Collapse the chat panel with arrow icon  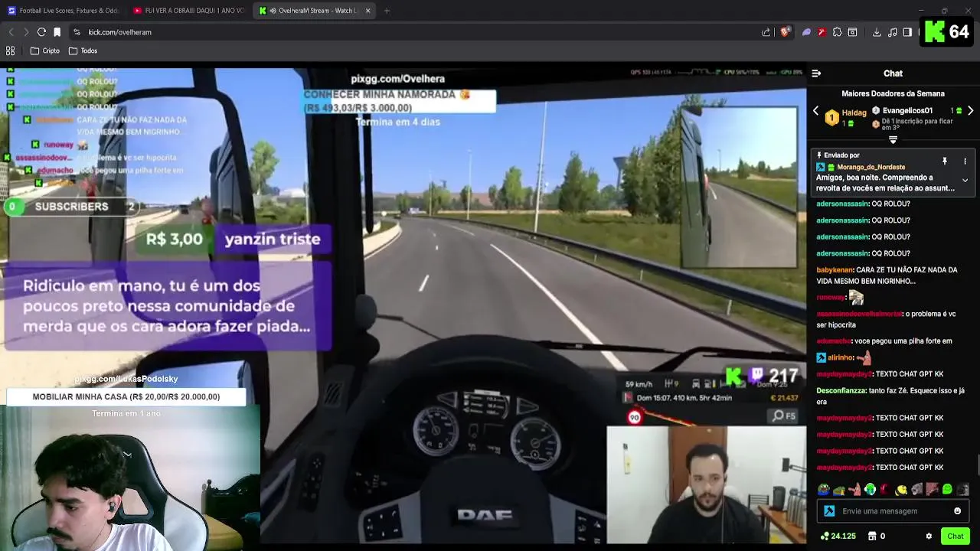[816, 73]
